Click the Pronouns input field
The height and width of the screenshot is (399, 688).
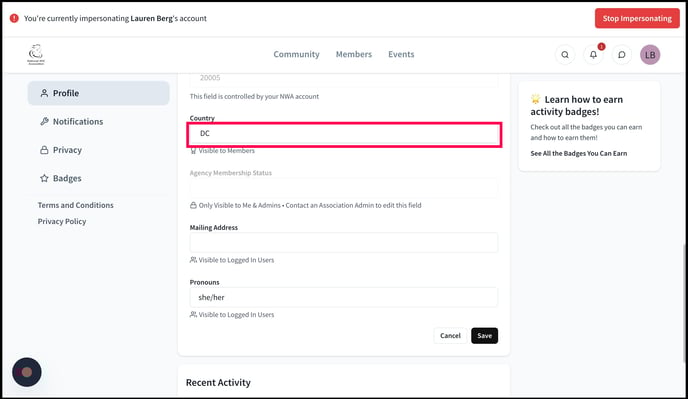344,297
